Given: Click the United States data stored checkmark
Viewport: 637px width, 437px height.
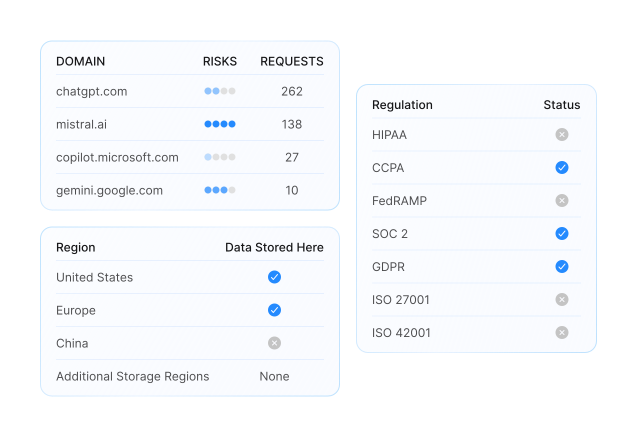Looking at the screenshot, I should point(274,277).
